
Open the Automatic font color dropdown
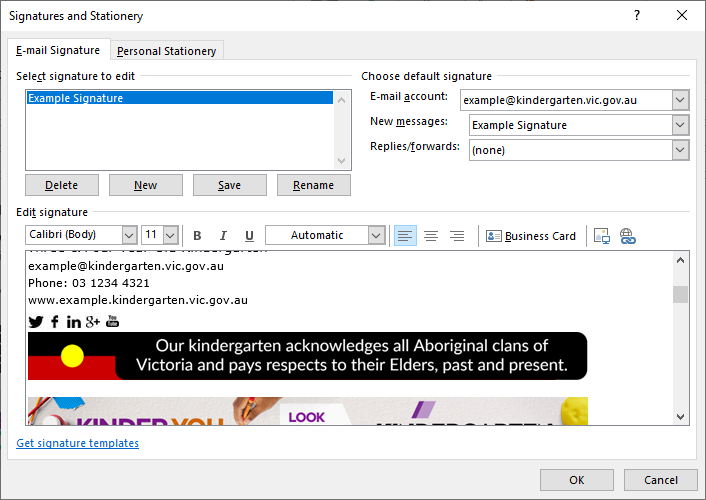(x=376, y=235)
